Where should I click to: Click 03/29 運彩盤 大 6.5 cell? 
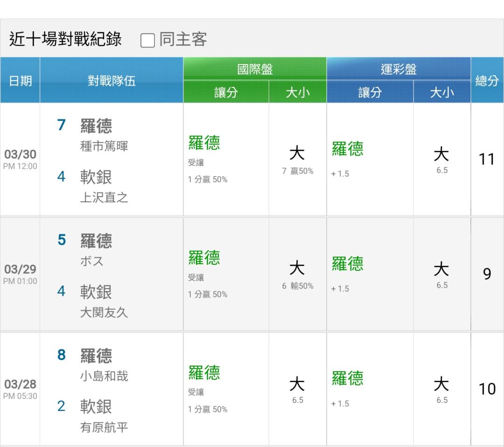tap(441, 275)
